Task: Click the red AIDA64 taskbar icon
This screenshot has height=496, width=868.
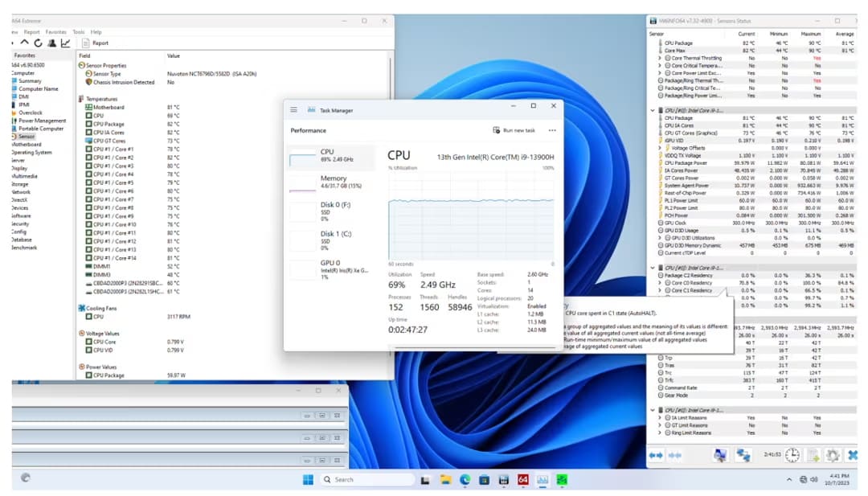Action: [523, 479]
